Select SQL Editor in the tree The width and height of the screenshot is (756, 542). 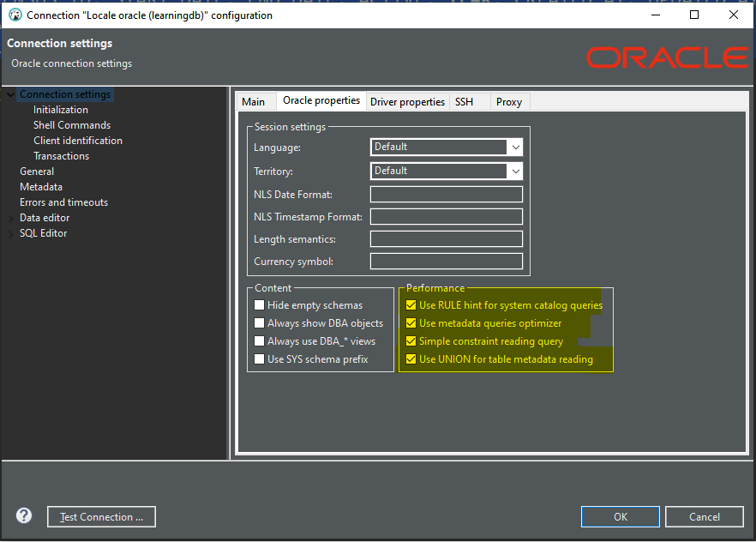coord(43,233)
